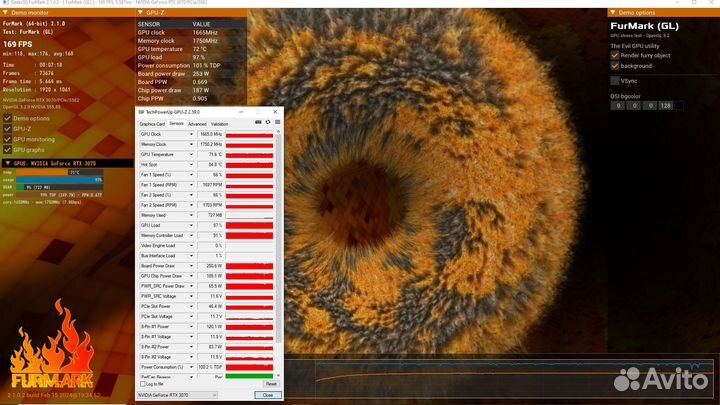The height and width of the screenshot is (405, 720).
Task: Open the PCIe Slot Power dropdown
Action: pos(191,306)
